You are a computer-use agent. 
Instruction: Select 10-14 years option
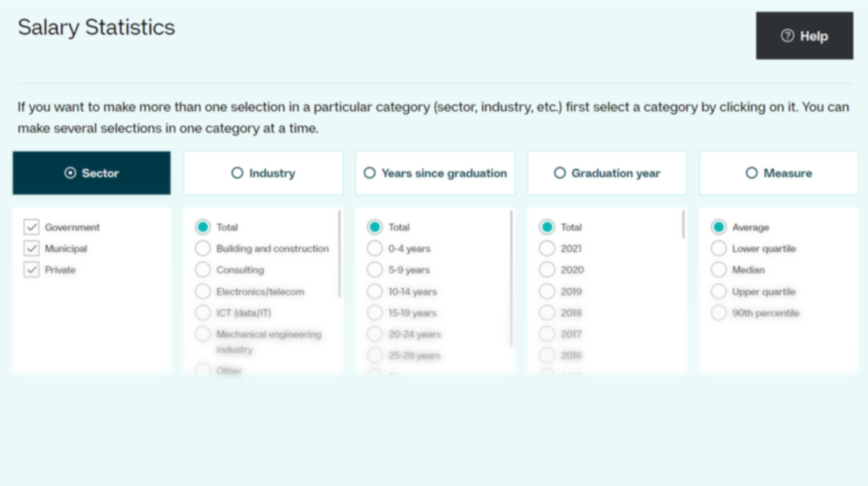375,292
